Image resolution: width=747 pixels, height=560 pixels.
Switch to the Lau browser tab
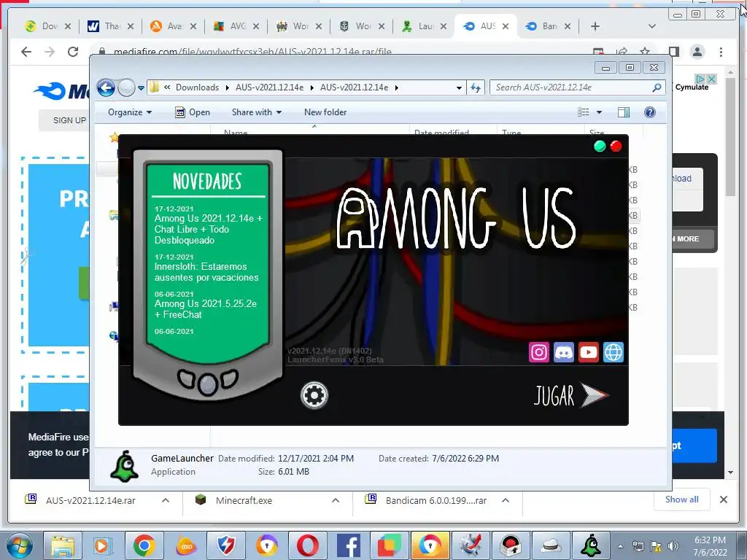[x=422, y=26]
